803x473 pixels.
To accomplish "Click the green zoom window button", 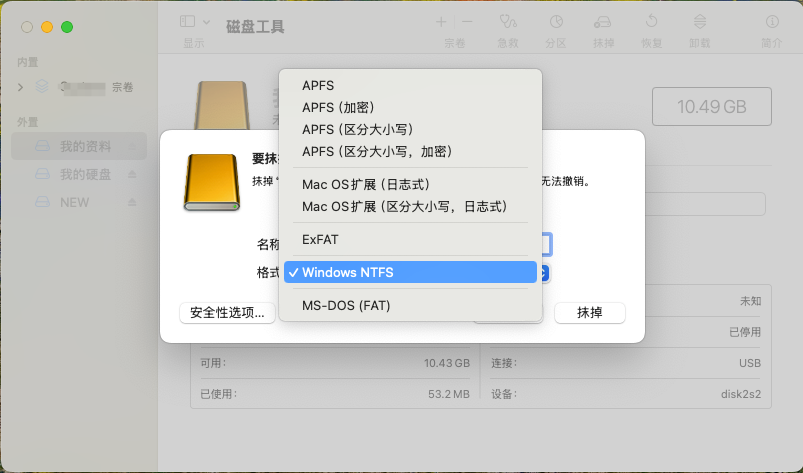I will pyautogui.click(x=67, y=27).
